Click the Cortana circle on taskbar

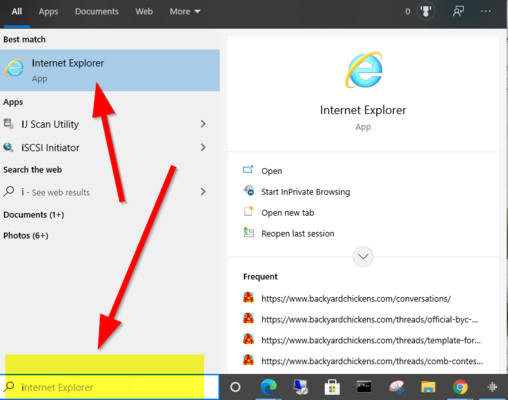pos(235,387)
